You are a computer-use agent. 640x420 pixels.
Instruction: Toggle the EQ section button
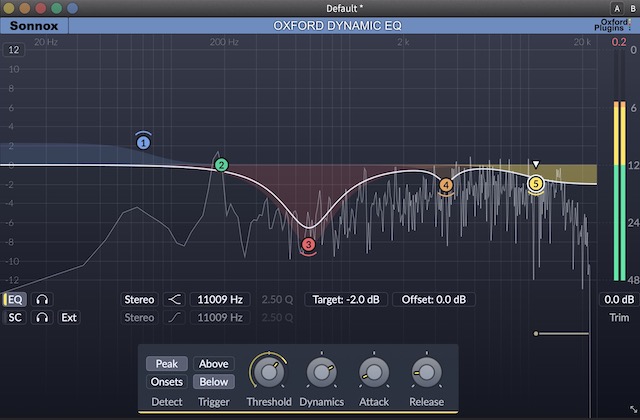15,299
